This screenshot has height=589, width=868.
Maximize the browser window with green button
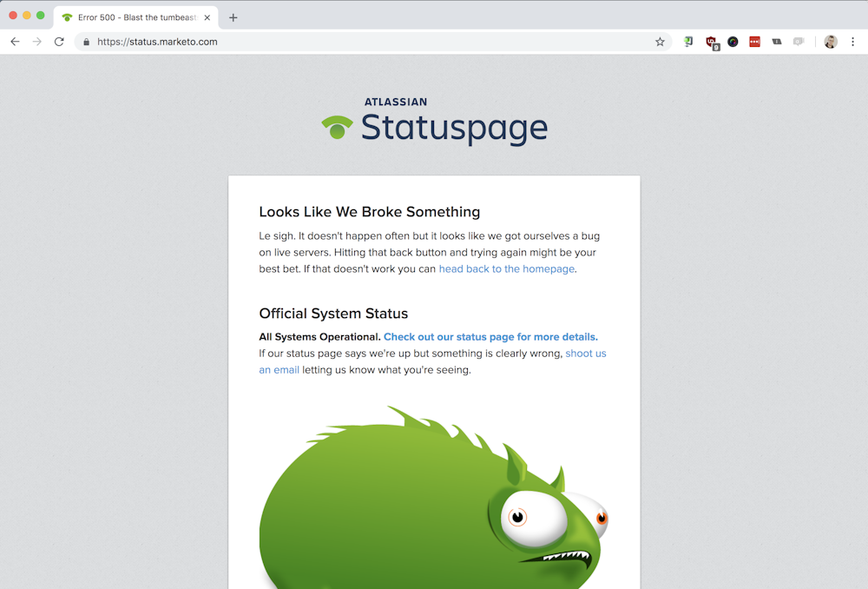[41, 16]
